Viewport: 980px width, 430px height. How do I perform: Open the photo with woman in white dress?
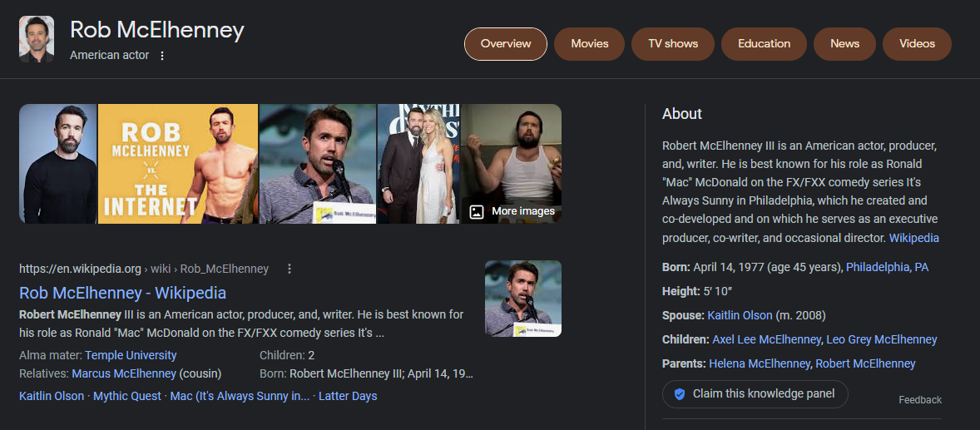click(418, 164)
